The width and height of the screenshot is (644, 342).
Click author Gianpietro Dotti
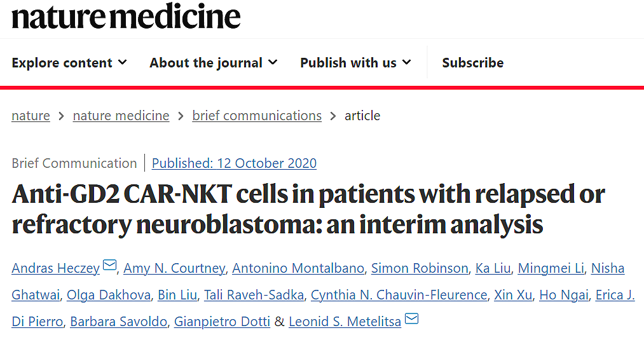pyautogui.click(x=223, y=322)
